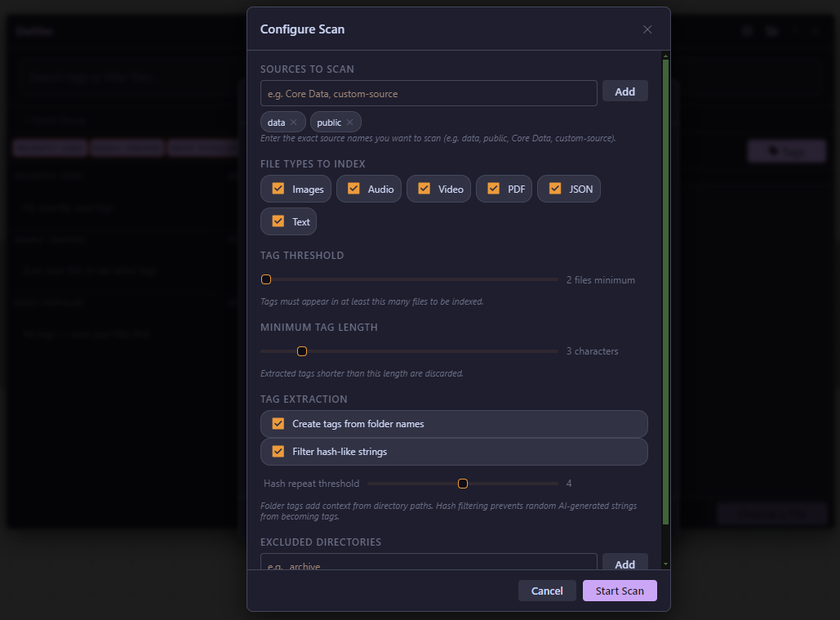Click the Hash repeat threshold slider handle
The height and width of the screenshot is (620, 840).
[463, 484]
